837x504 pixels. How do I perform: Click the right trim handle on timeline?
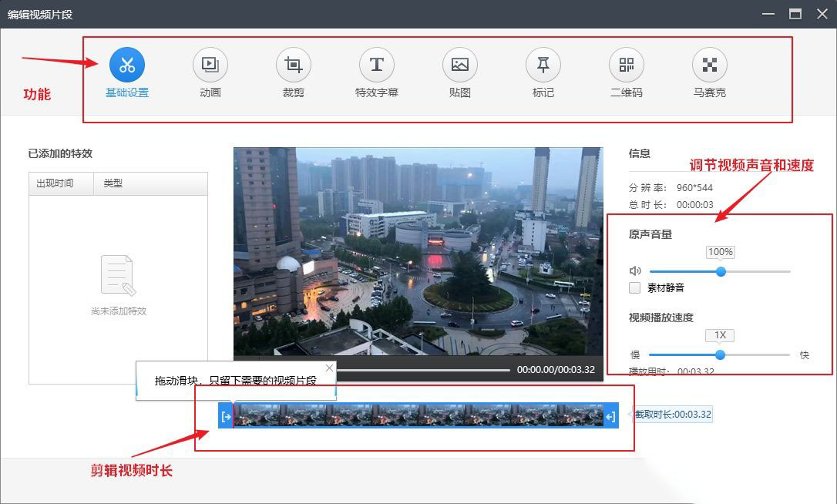(610, 416)
